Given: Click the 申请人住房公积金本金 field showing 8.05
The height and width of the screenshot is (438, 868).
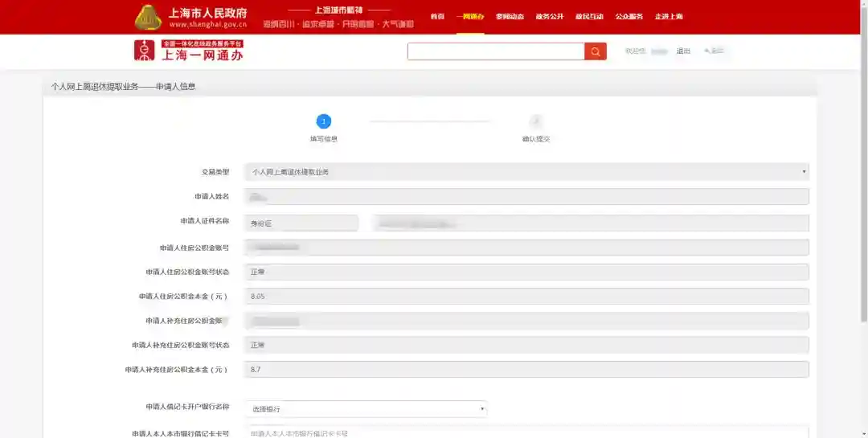Looking at the screenshot, I should click(x=526, y=297).
